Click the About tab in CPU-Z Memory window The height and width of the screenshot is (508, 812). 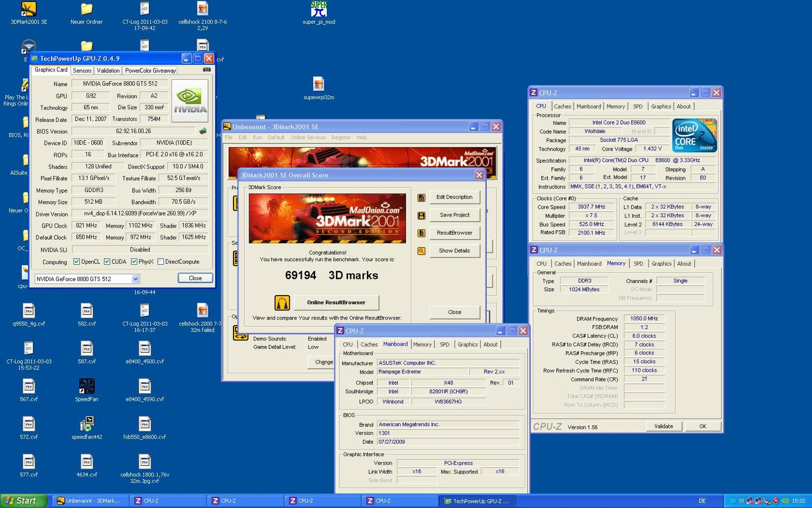click(x=684, y=264)
